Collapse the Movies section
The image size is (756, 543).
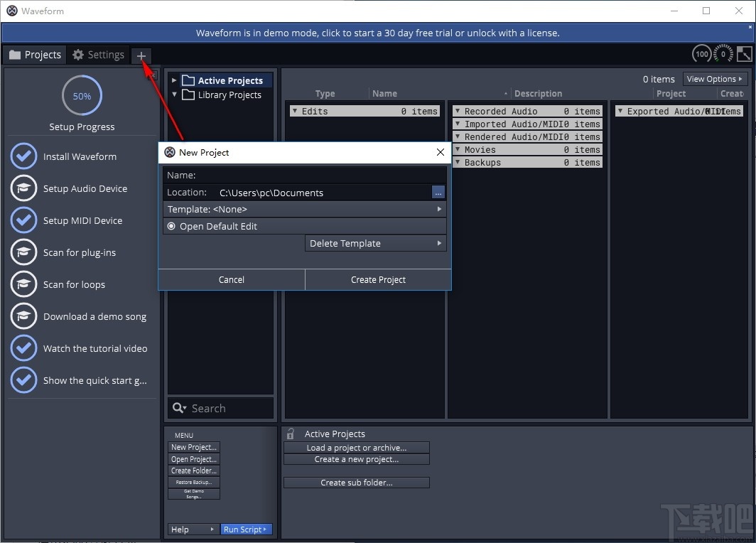point(457,149)
